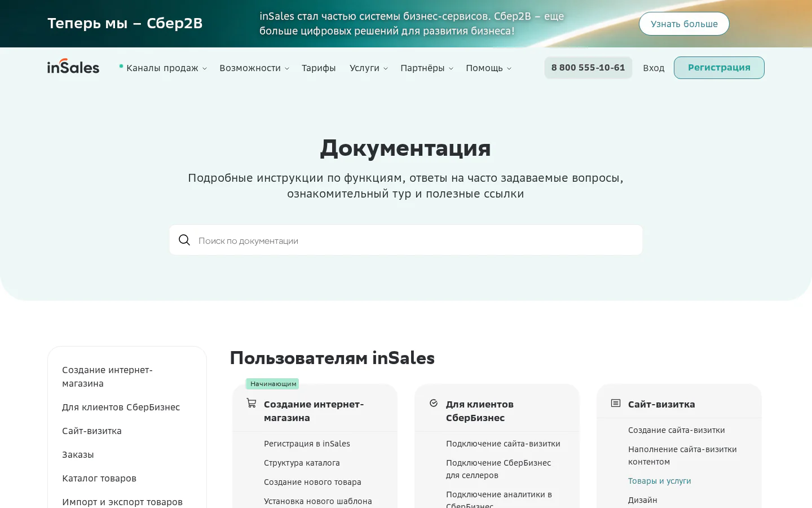
Task: Expand the Помощь menu
Action: tap(489, 68)
